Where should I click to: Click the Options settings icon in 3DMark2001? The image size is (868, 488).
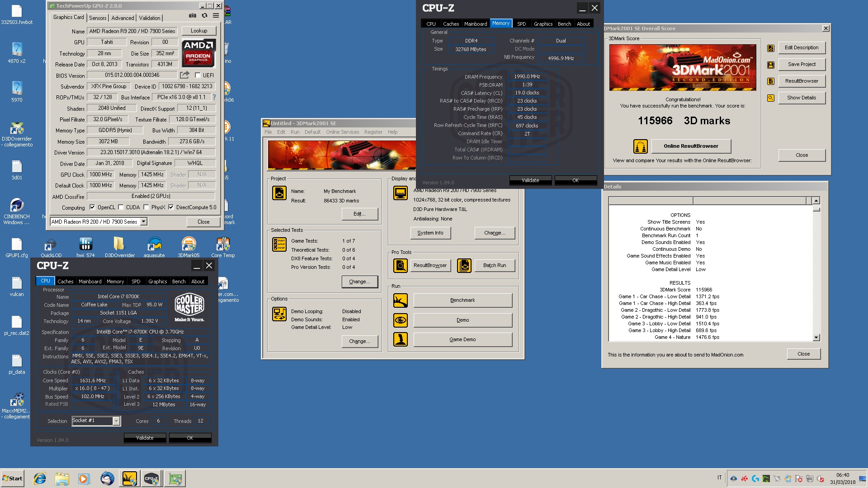pos(279,314)
